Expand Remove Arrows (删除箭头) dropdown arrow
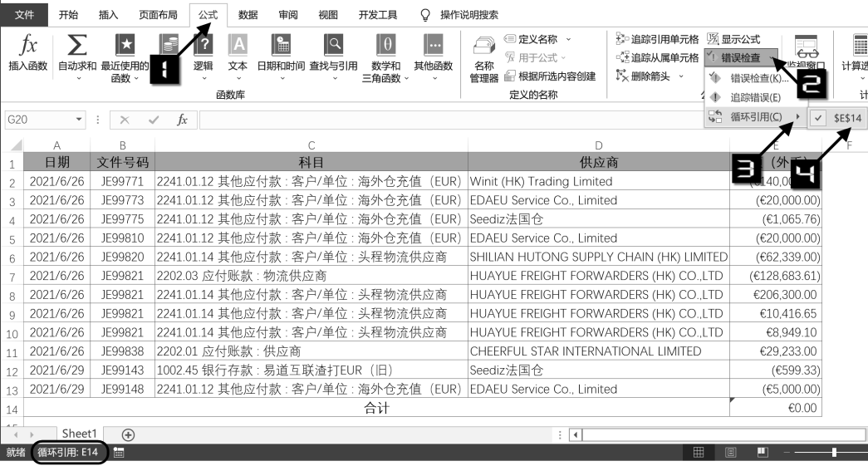The image size is (868, 466). pos(681,76)
